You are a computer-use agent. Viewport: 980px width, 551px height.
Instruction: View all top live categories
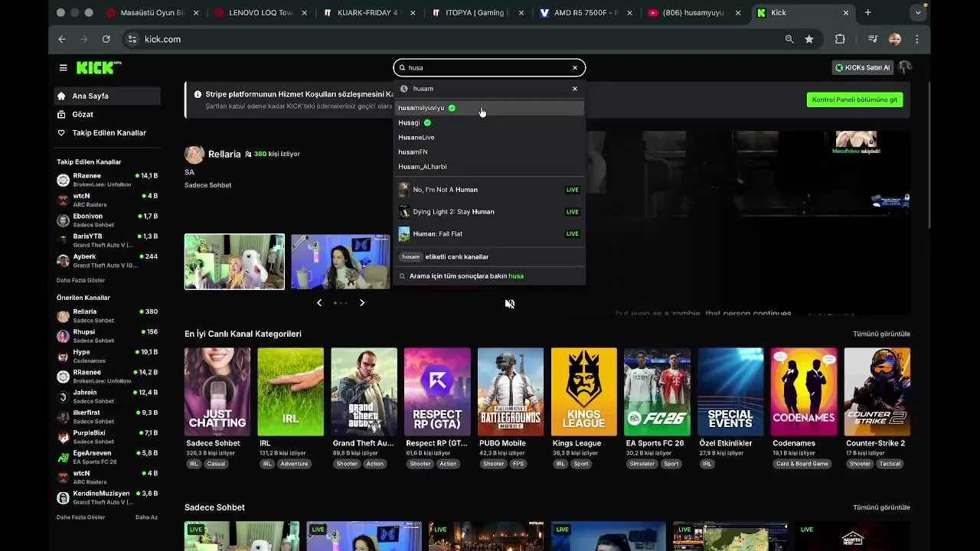(881, 334)
